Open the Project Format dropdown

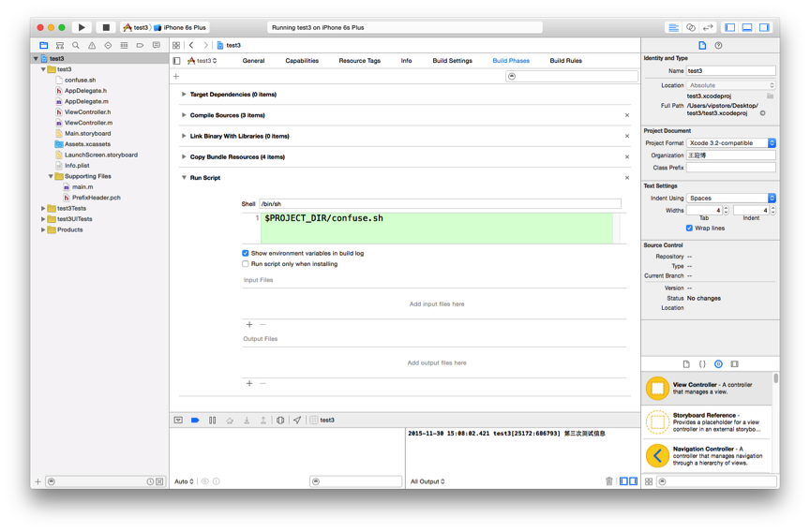731,143
